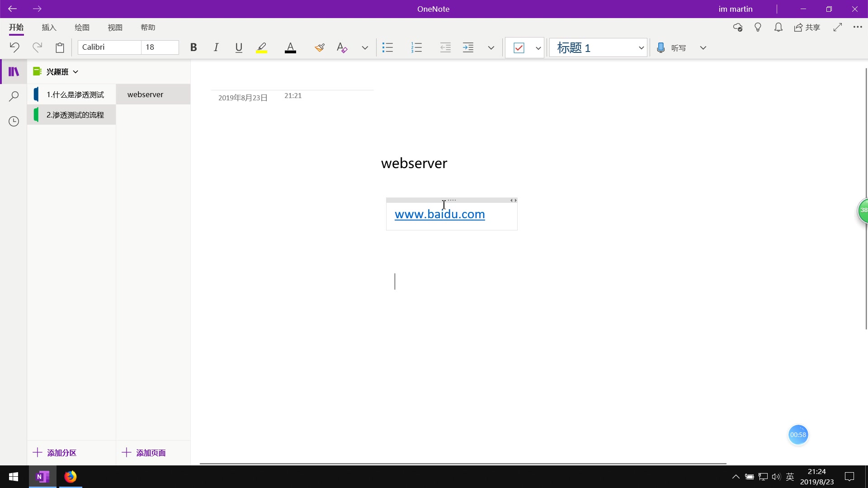Open the Windows Start menu
Screen dimensions: 868x488
14,477
